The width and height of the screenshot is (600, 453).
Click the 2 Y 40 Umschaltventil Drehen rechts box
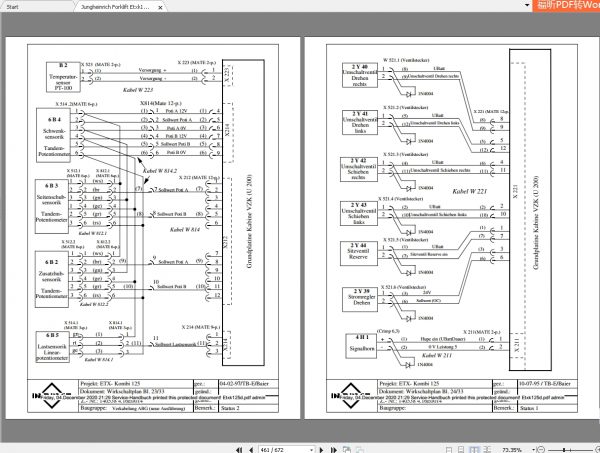pos(360,75)
